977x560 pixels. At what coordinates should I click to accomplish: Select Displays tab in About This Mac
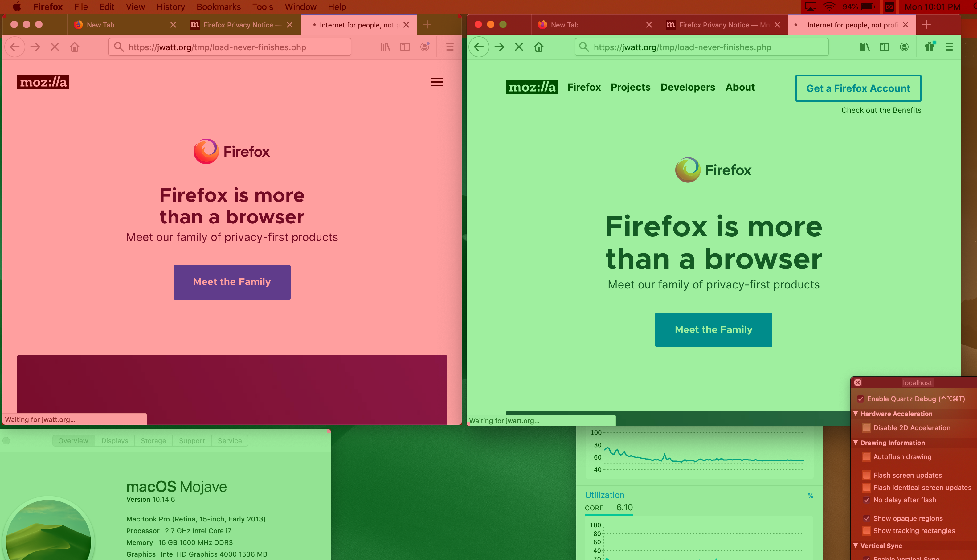115,441
